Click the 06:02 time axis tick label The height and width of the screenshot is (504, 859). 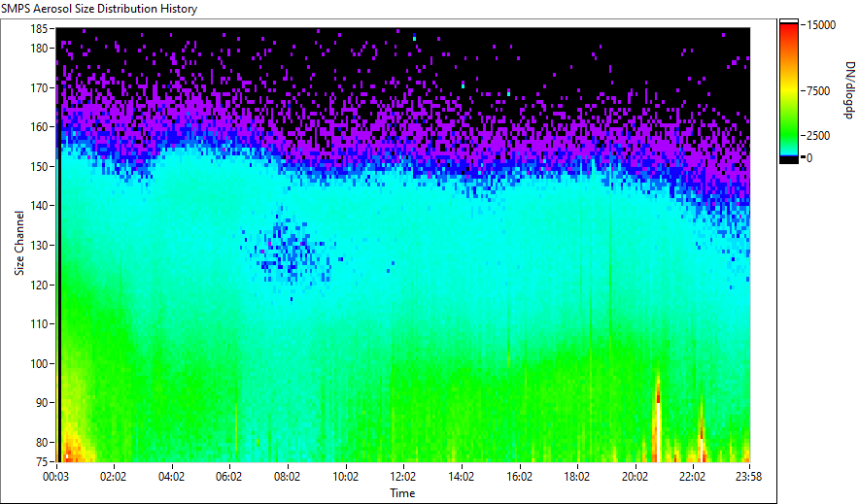pyautogui.click(x=228, y=477)
